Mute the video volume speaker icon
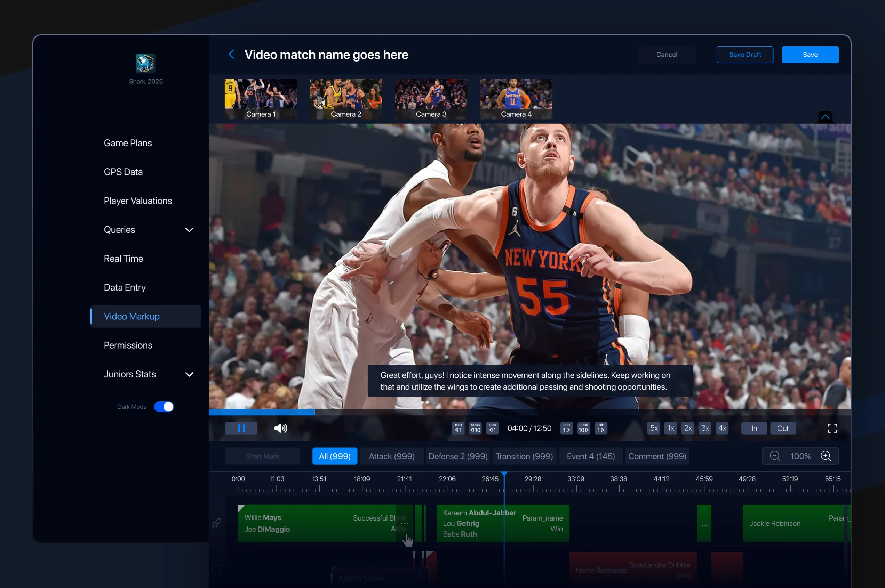 tap(280, 428)
